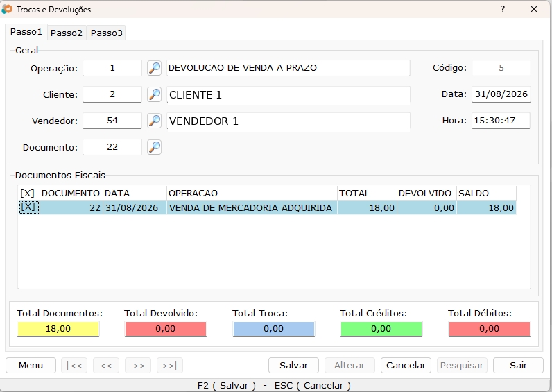
Task: Click the Cancelar button
Action: click(406, 365)
